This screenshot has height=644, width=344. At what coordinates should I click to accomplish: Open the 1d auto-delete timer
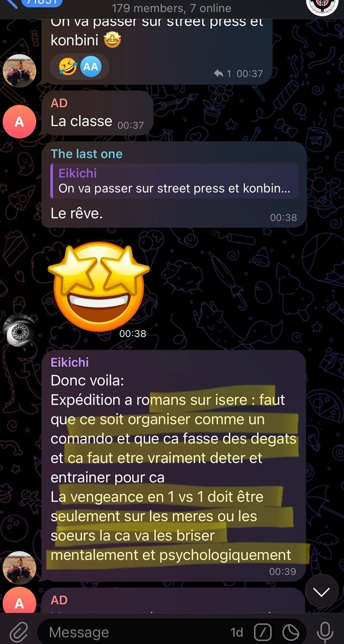pos(237,632)
